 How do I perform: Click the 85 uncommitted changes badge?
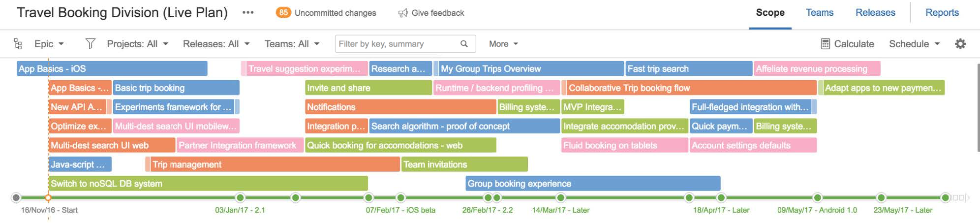click(x=283, y=13)
